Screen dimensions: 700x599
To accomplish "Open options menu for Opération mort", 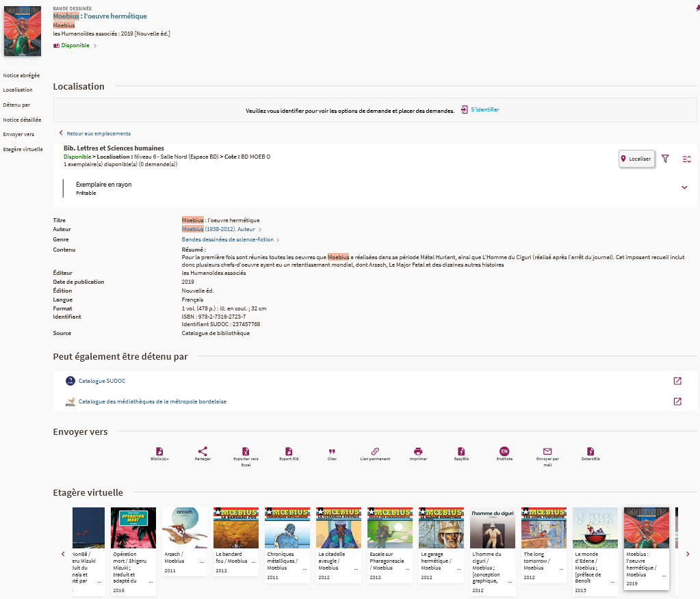I will point(151,582).
